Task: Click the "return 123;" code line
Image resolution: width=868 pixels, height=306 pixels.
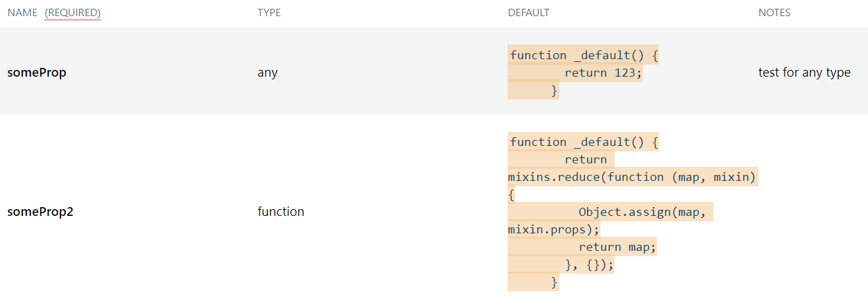Action: pyautogui.click(x=603, y=73)
